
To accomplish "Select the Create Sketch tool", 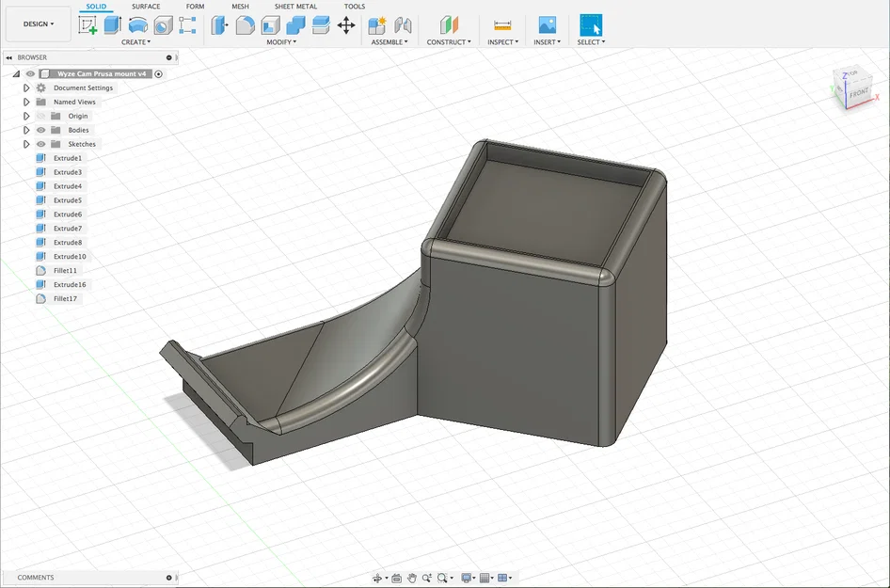I will [87, 24].
